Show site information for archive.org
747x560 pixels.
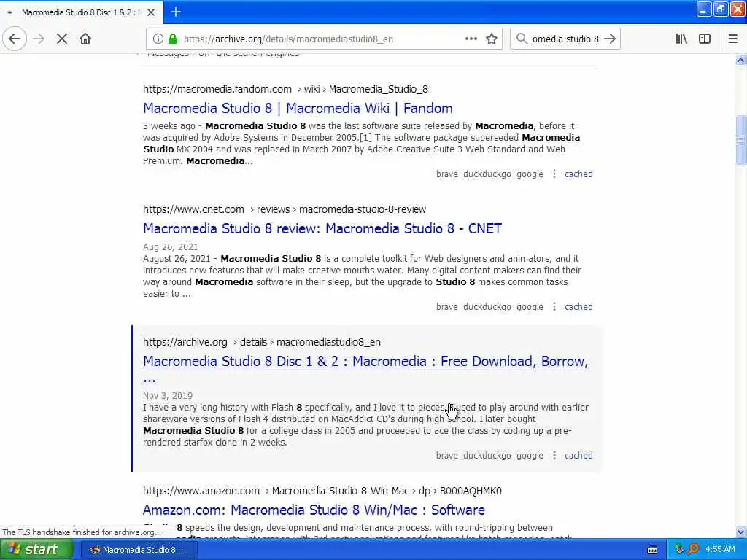coord(158,39)
